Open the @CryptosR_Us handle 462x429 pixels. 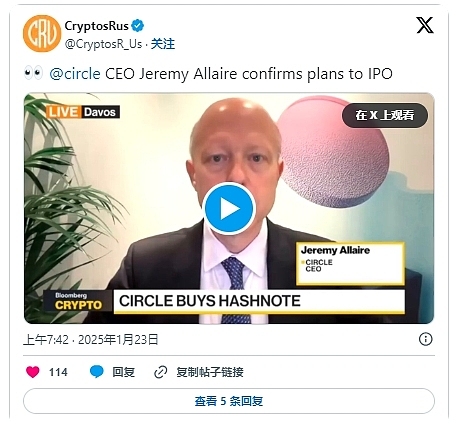(x=103, y=44)
